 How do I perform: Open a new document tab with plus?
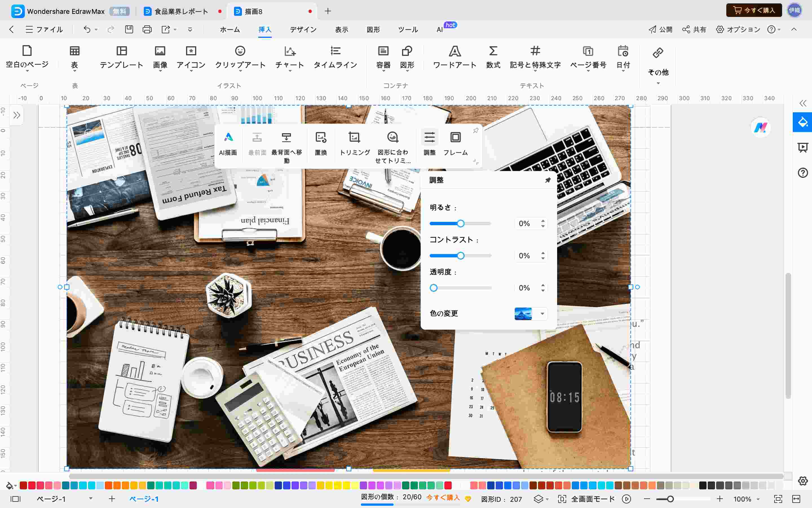click(328, 11)
